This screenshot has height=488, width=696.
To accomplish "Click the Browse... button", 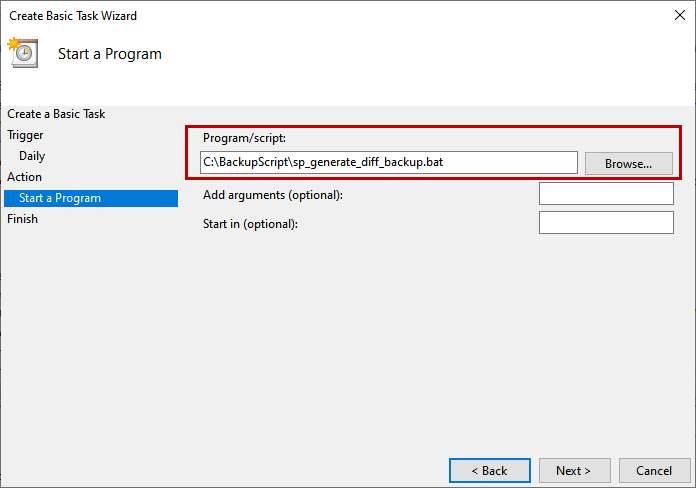I will (628, 163).
